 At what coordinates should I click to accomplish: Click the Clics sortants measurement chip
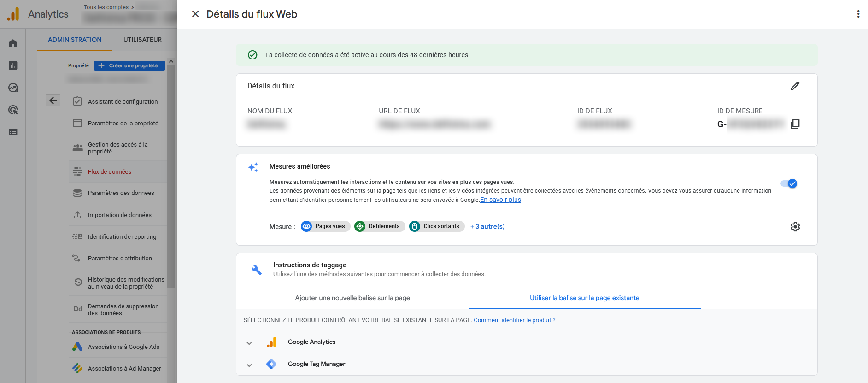pyautogui.click(x=437, y=226)
